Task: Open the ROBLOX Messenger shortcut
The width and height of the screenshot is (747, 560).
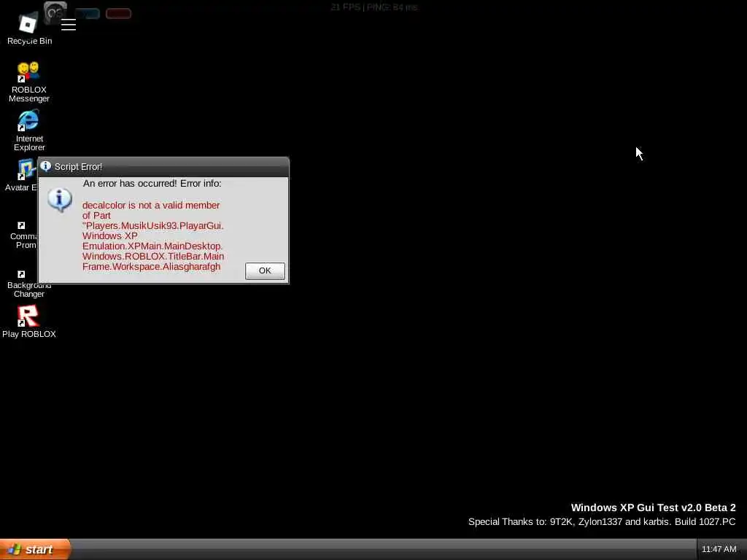Action: [28, 82]
